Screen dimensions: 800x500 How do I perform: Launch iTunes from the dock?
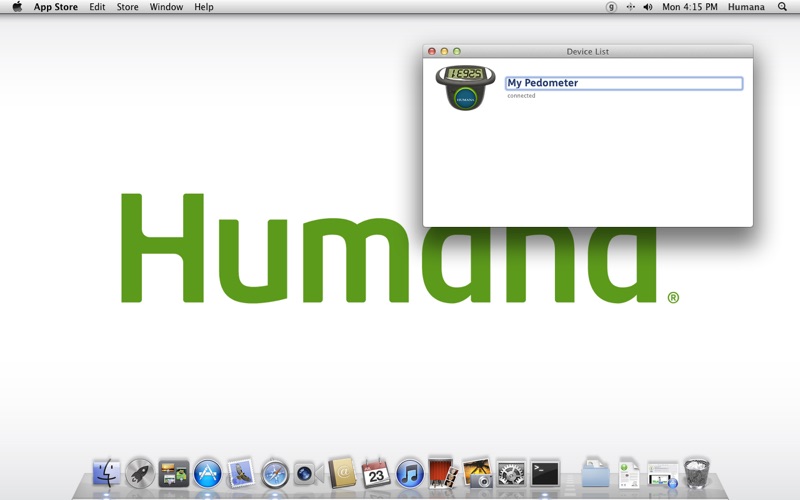(x=410, y=473)
